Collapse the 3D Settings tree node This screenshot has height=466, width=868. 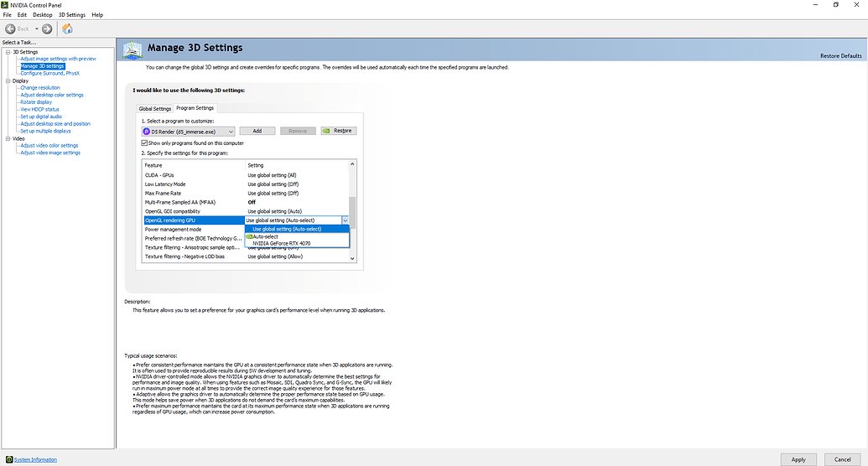(8, 52)
